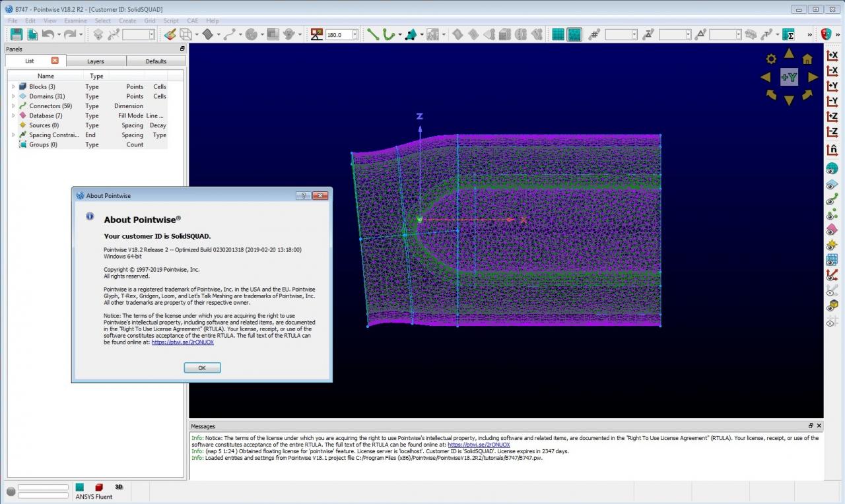
Task: Click the 3D indicator in status bar
Action: pos(119,487)
